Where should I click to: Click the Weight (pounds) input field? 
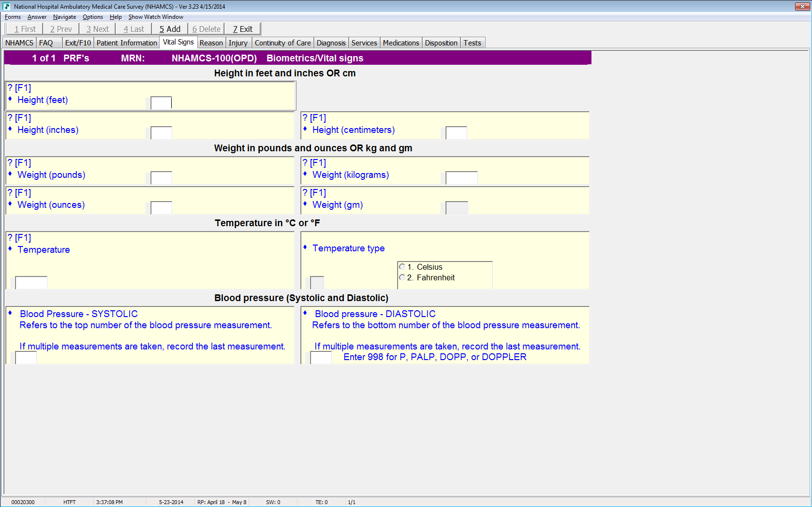click(161, 178)
